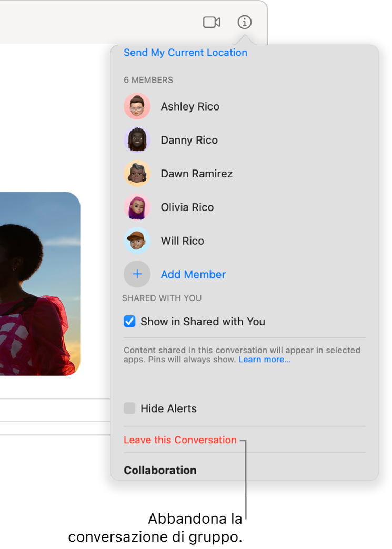Enable the Hide Alerts checkbox
Image resolution: width=392 pixels, height=549 pixels.
129,408
